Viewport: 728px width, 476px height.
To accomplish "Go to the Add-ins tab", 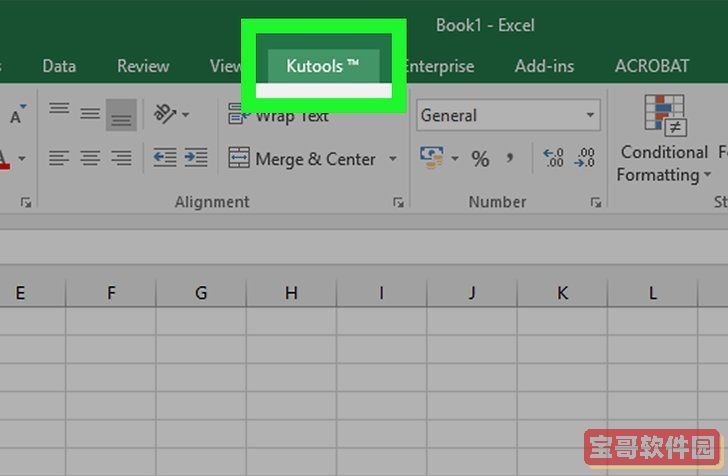I will coord(544,66).
